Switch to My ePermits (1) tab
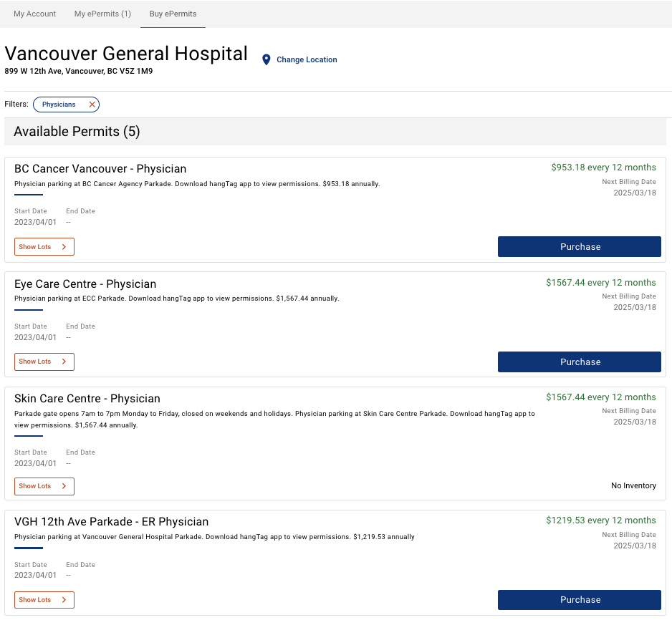 102,14
